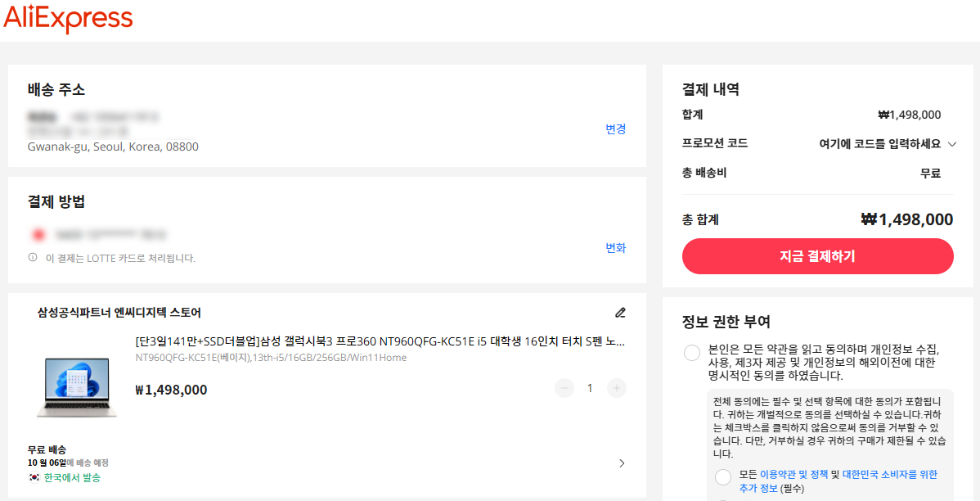Check the agree-to-all-terms circle checkbox
This screenshot has width=980, height=501.
pos(692,353)
